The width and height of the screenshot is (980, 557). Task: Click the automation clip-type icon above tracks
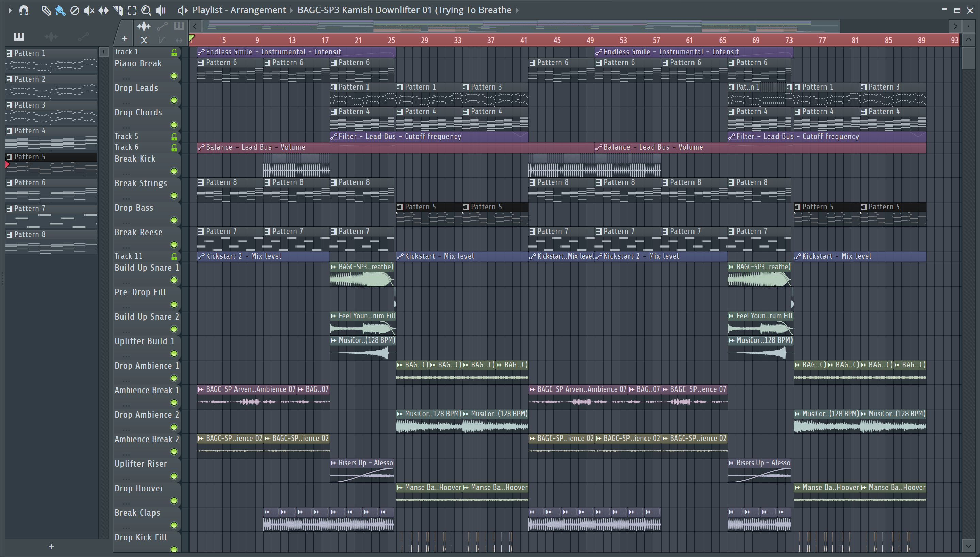coord(162,26)
